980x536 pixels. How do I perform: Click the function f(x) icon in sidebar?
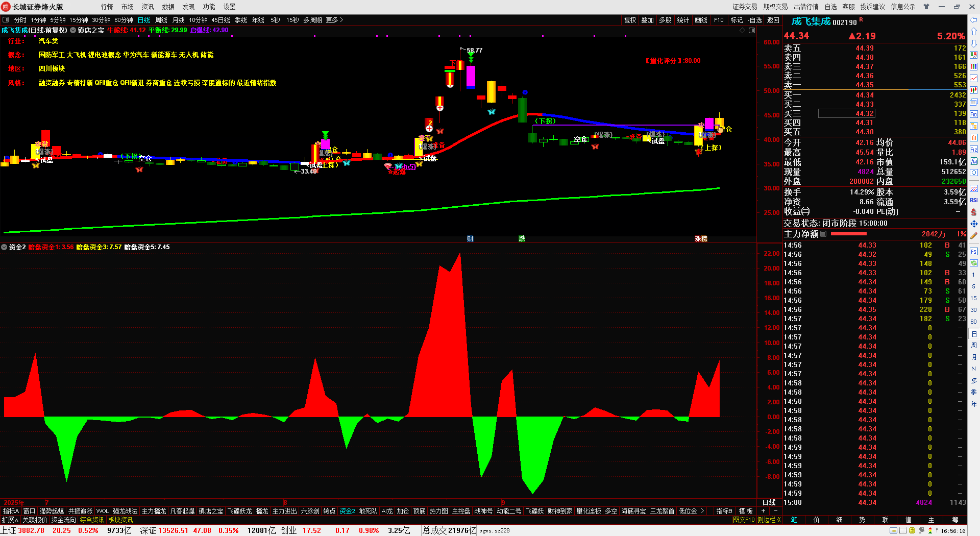pyautogui.click(x=974, y=161)
